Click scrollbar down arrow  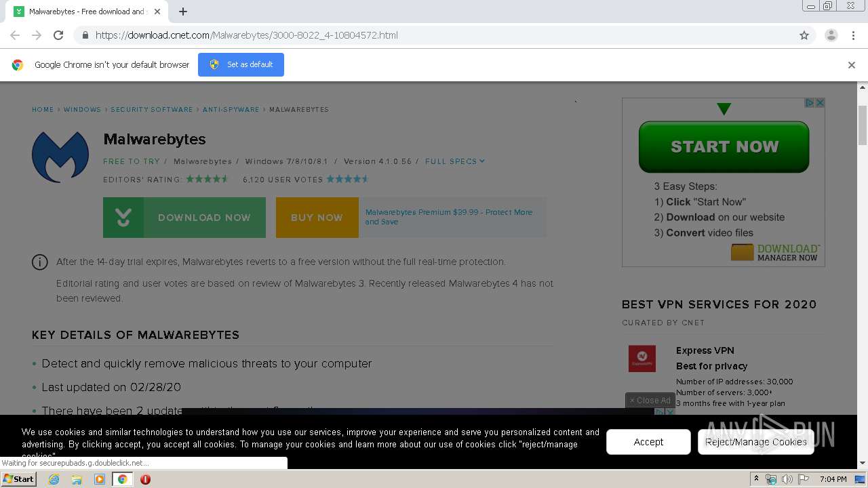click(x=863, y=464)
